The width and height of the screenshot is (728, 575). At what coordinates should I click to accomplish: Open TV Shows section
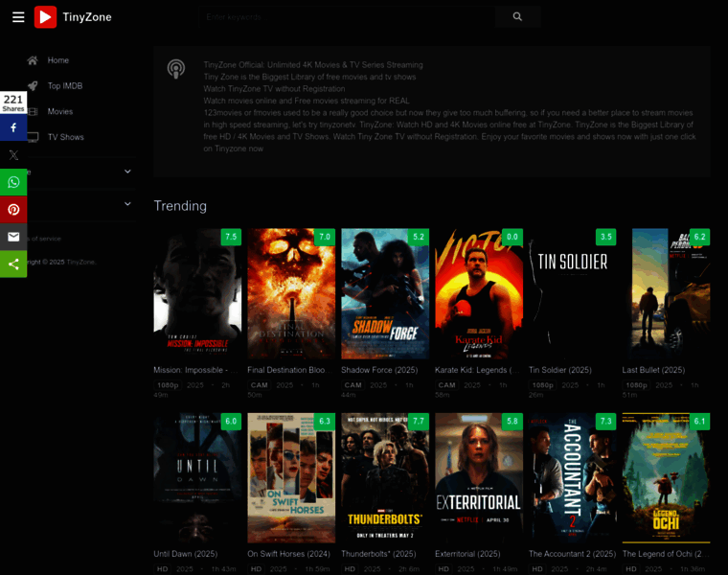[65, 137]
